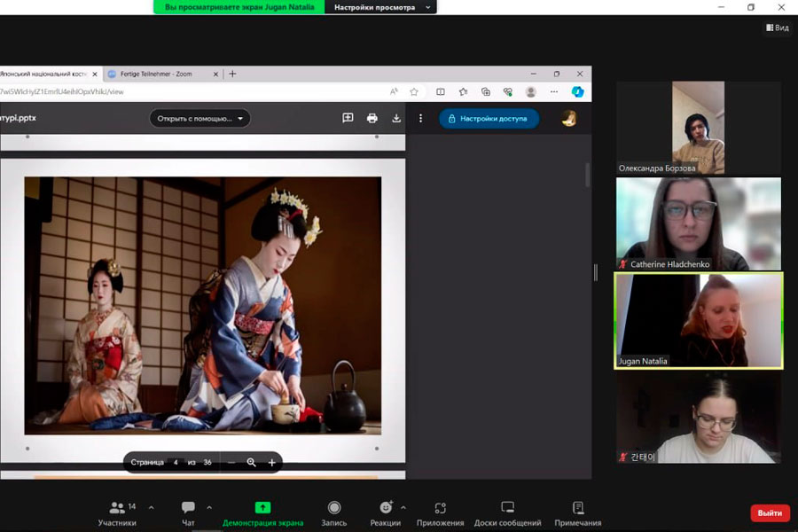798x532 pixels.
Task: Expand the arrow next to Chat
Action: (209, 508)
